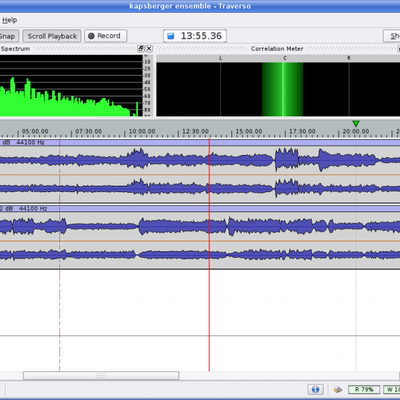Image resolution: width=400 pixels, height=400 pixels.
Task: Click the second track's upper waveform channel
Action: 200,226
